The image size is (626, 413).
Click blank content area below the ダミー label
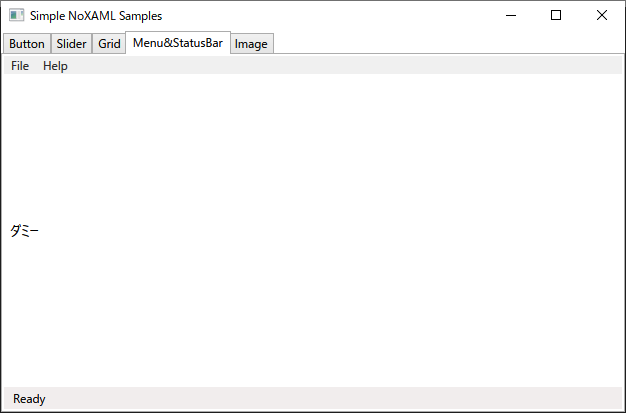313,313
